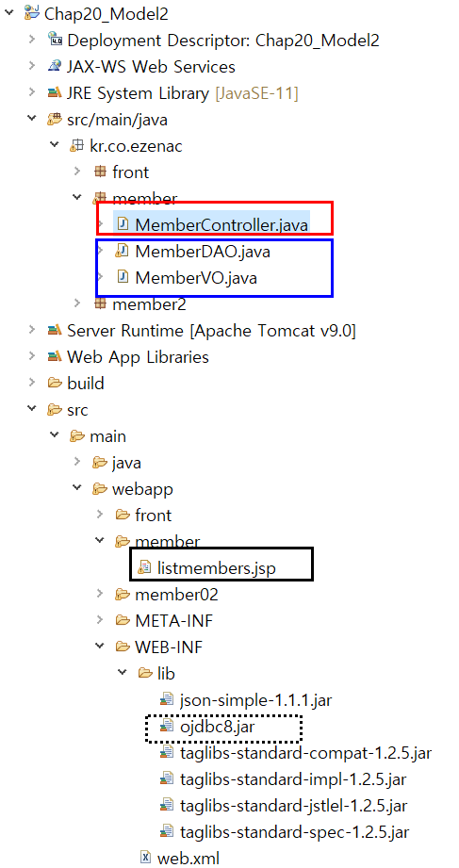Expand the JRE System Library node

pos(32,93)
